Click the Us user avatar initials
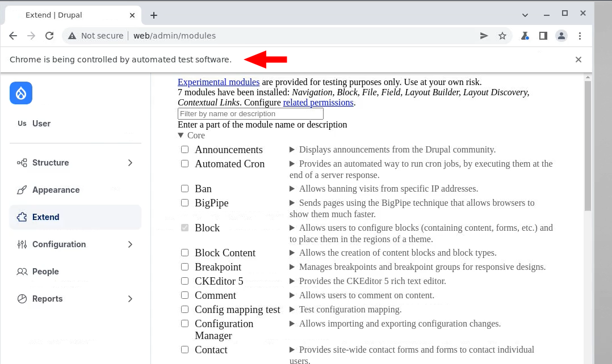The image size is (612, 364). tap(22, 124)
